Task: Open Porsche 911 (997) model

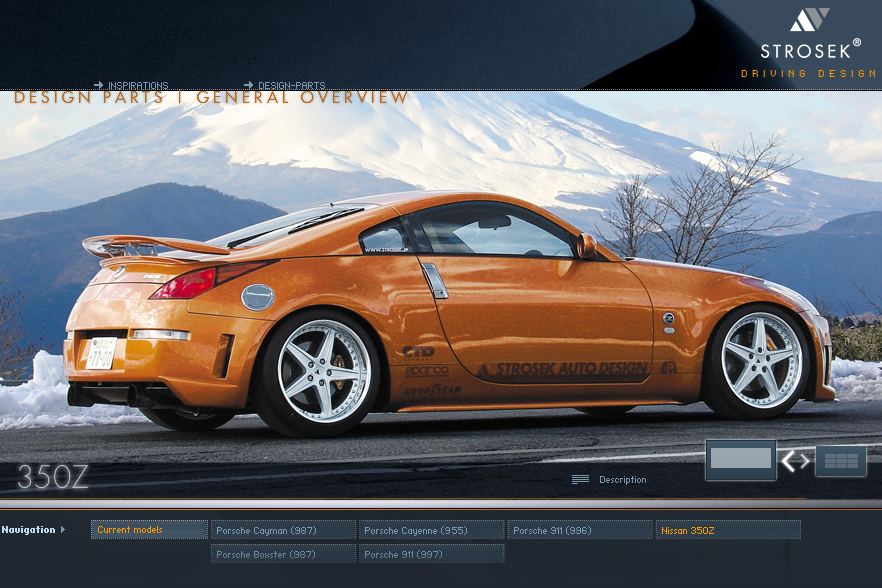Action: pyautogui.click(x=431, y=554)
